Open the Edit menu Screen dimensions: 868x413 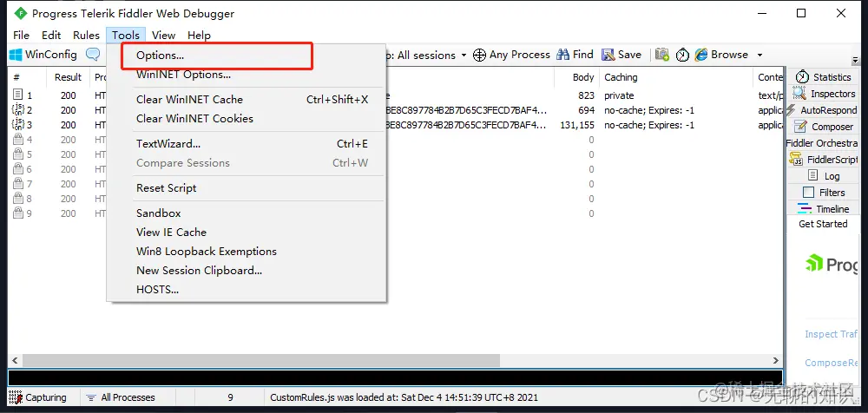51,35
